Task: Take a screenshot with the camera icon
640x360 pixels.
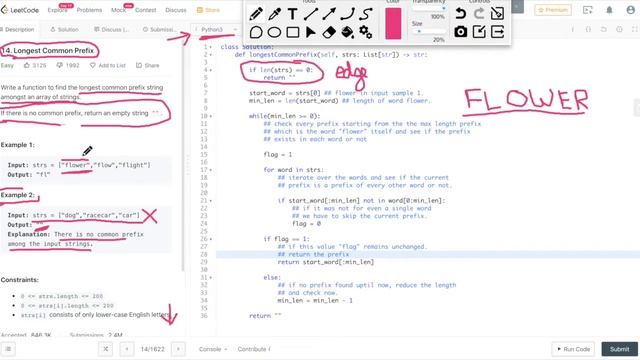Action: point(460,32)
